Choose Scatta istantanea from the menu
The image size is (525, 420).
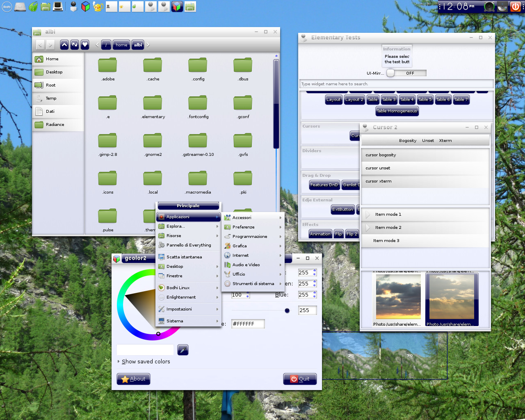coord(188,257)
